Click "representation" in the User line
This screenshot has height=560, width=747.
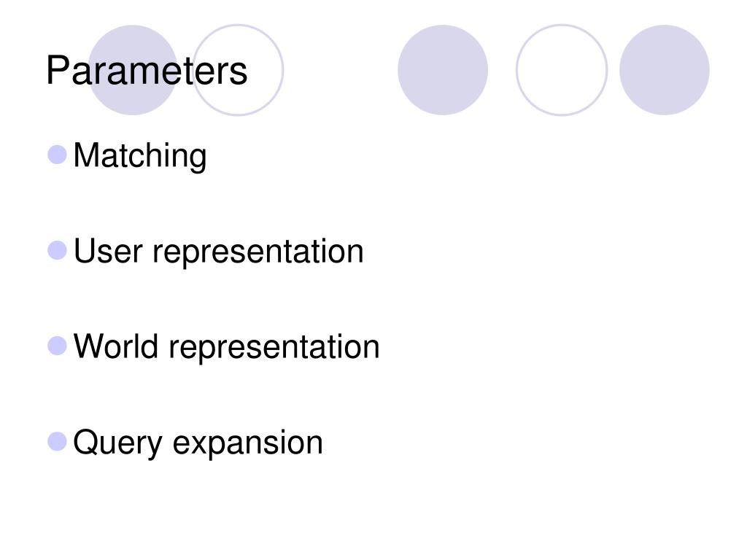(x=258, y=253)
